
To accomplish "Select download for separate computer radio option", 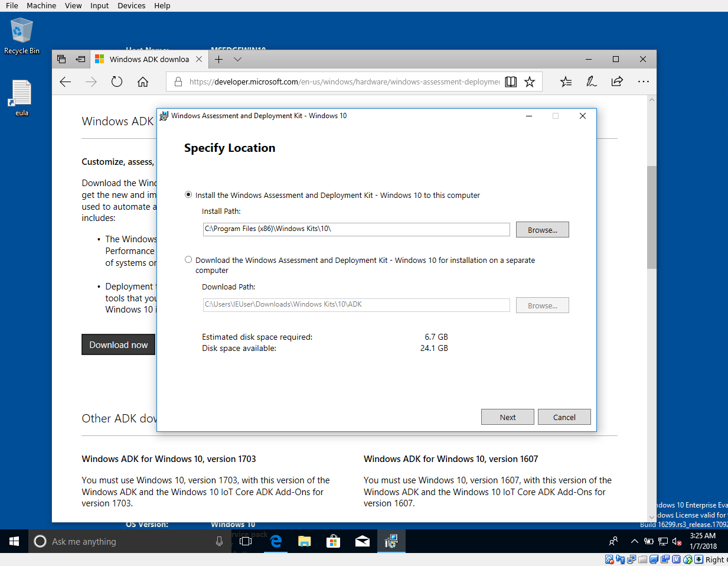I will click(x=188, y=259).
